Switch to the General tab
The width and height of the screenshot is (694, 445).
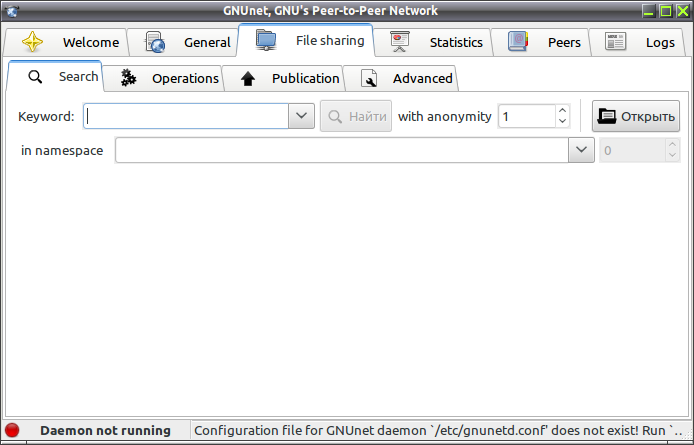click(x=184, y=42)
